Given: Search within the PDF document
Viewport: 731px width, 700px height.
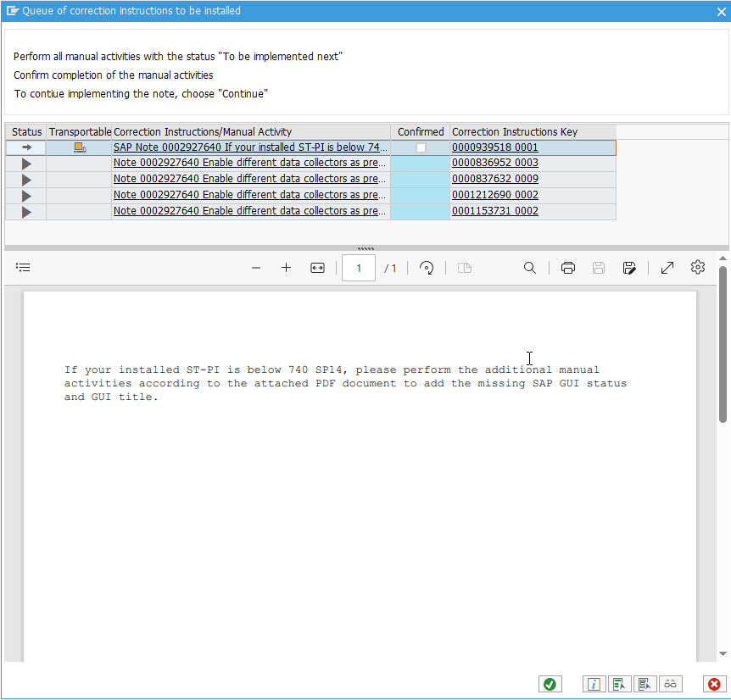Looking at the screenshot, I should coord(530,268).
